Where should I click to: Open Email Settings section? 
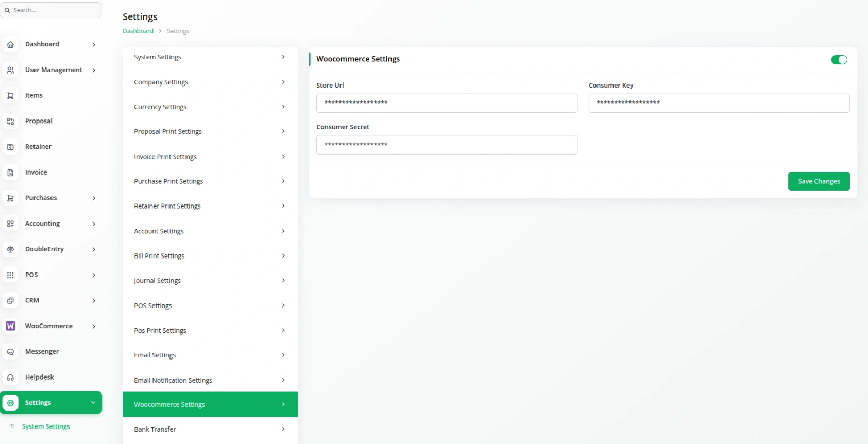pyautogui.click(x=210, y=355)
